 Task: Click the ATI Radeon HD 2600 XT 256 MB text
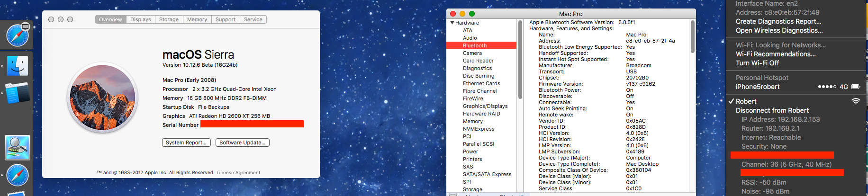click(230, 116)
